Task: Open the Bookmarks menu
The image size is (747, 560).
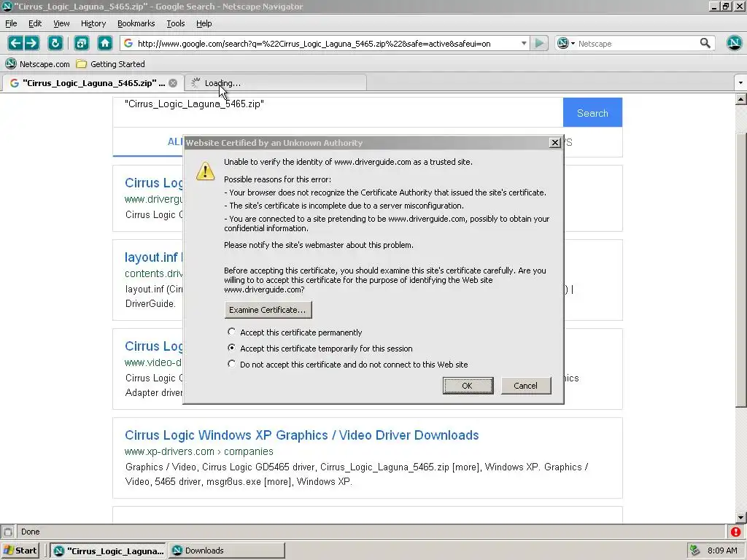Action: click(x=136, y=23)
